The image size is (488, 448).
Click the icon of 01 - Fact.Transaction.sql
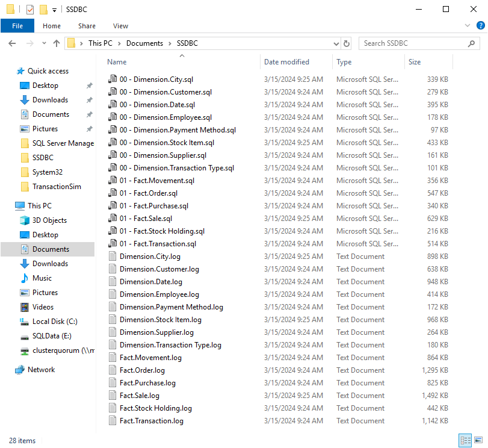pos(113,244)
